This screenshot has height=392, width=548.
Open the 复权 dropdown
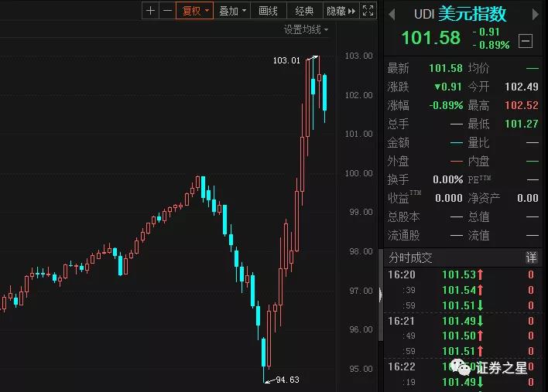tap(194, 11)
